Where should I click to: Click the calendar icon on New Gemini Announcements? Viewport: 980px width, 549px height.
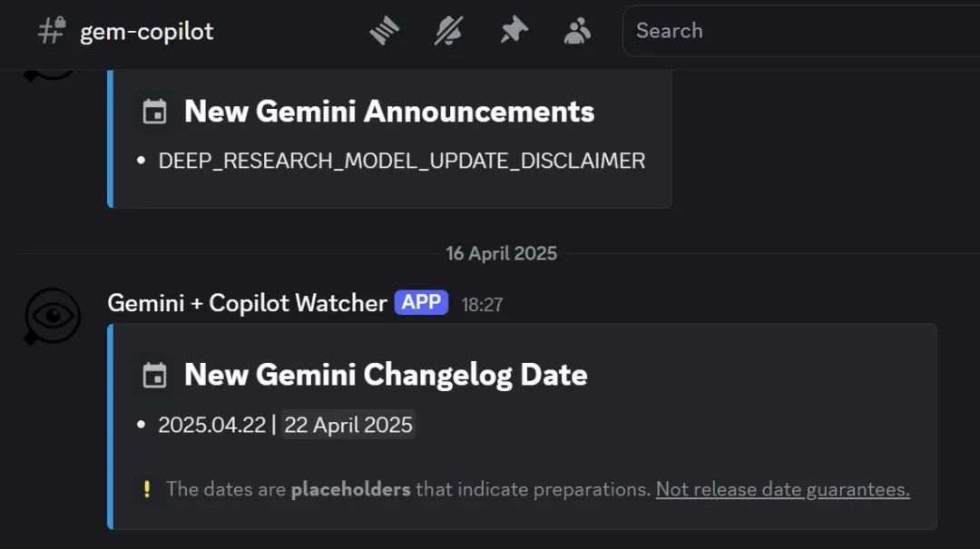[x=154, y=111]
